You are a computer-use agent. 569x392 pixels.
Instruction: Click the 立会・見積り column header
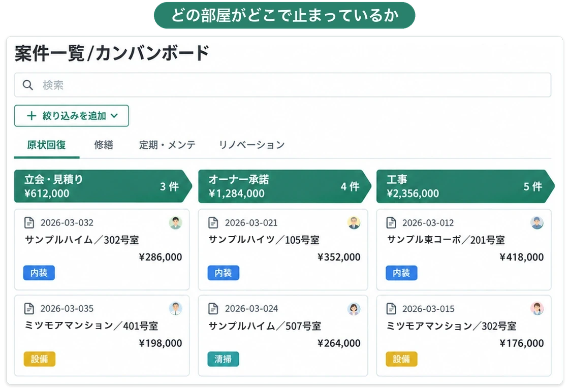(103, 186)
